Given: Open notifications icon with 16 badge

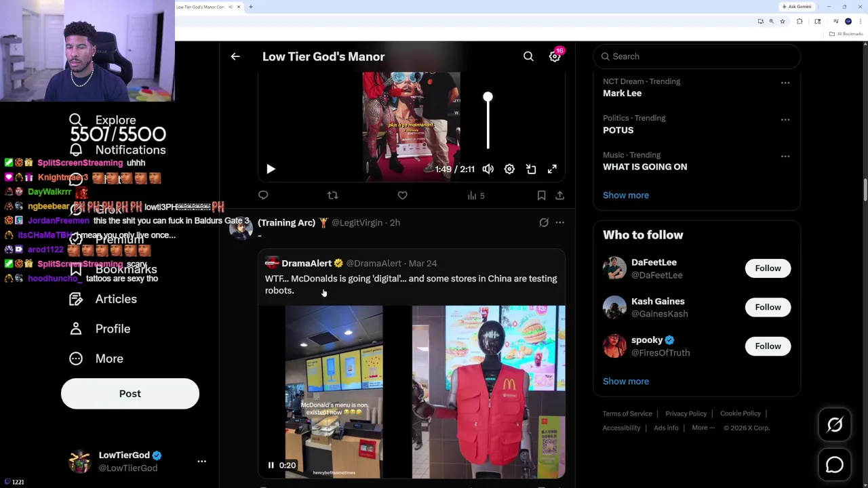Looking at the screenshot, I should click(x=555, y=57).
